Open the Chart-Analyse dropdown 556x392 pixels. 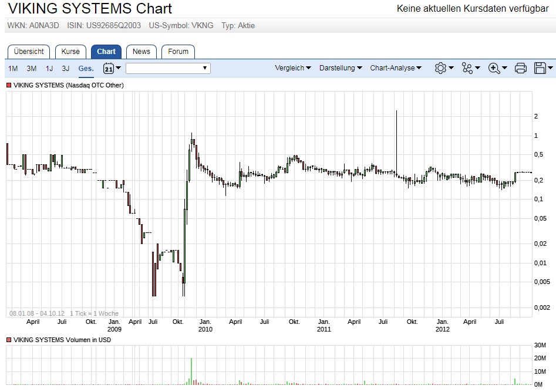click(x=396, y=68)
